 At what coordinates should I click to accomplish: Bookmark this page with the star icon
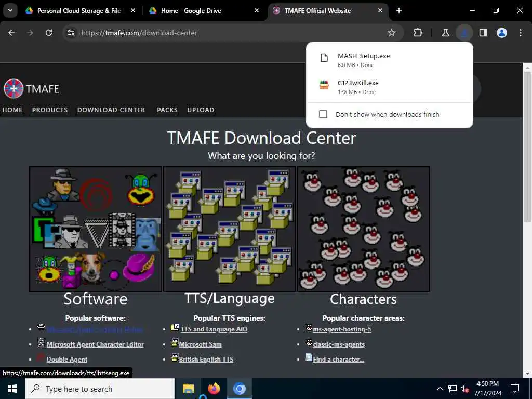pyautogui.click(x=392, y=33)
